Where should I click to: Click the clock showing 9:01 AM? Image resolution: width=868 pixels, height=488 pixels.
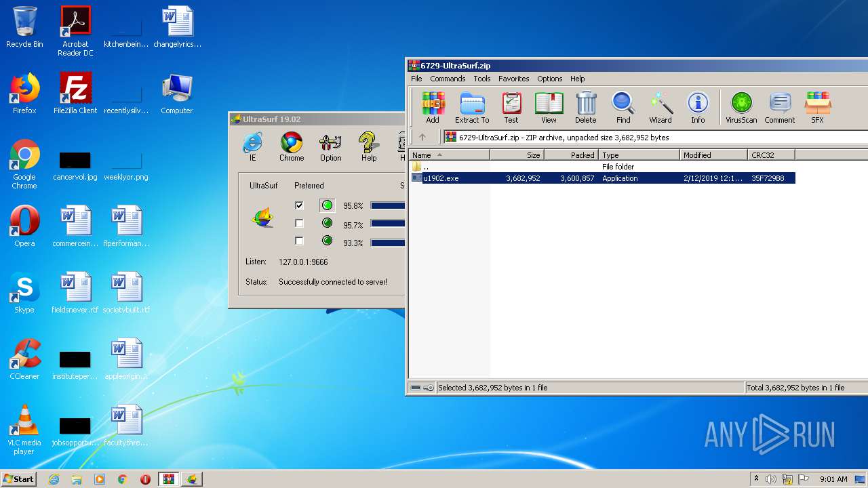coord(833,479)
